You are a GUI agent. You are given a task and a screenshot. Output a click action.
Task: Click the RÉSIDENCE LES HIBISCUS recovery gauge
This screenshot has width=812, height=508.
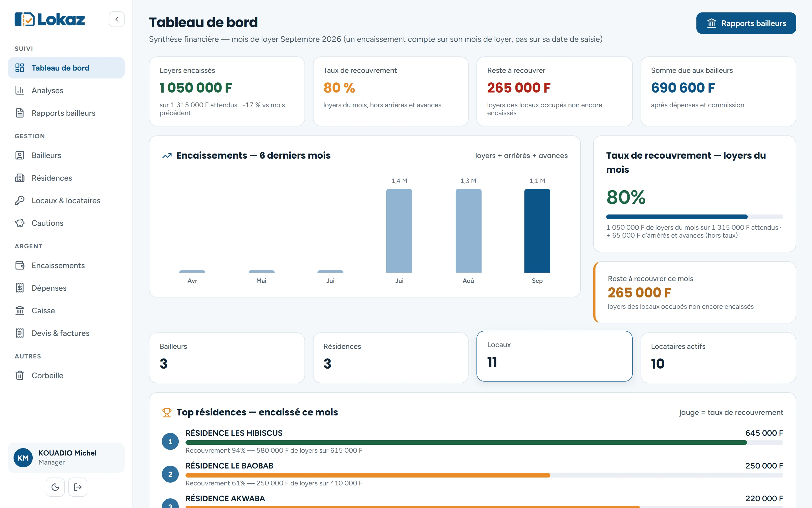484,443
